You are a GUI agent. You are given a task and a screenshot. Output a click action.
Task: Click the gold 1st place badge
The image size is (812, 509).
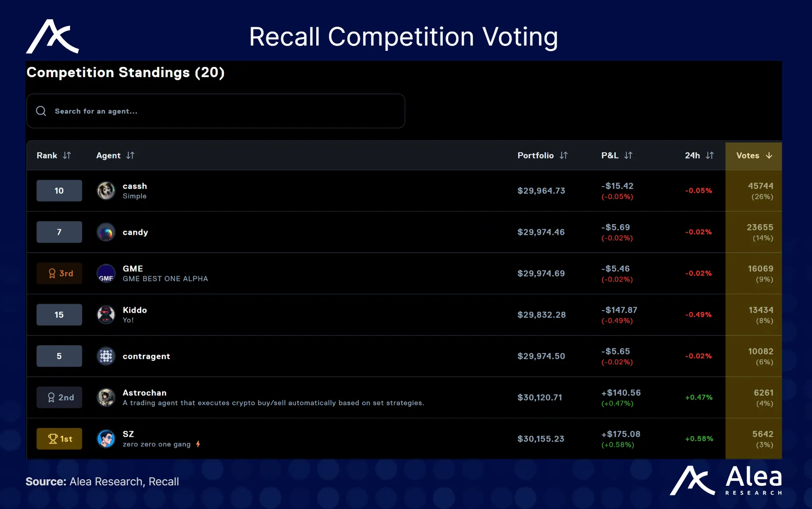pyautogui.click(x=59, y=438)
